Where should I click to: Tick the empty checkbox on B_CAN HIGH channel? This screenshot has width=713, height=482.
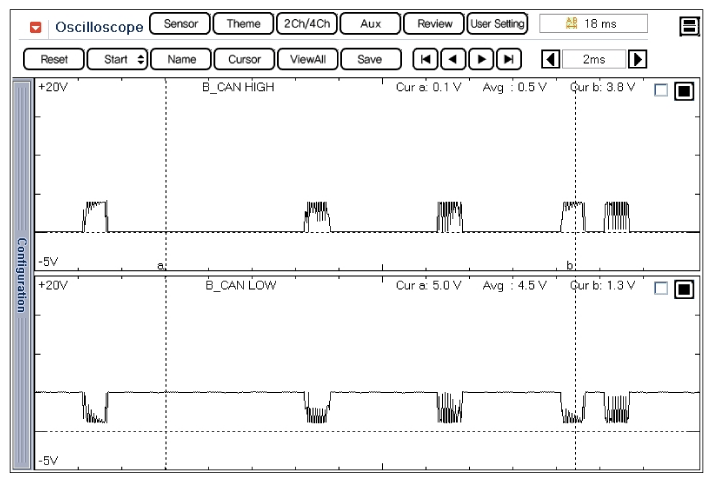pyautogui.click(x=661, y=90)
